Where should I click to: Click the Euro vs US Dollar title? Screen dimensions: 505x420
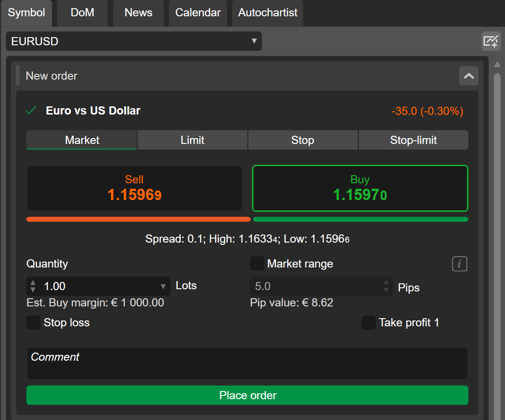point(93,111)
